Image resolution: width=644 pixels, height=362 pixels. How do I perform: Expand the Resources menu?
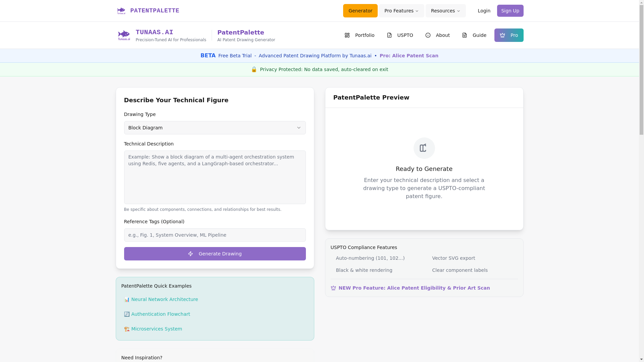pos(445,11)
